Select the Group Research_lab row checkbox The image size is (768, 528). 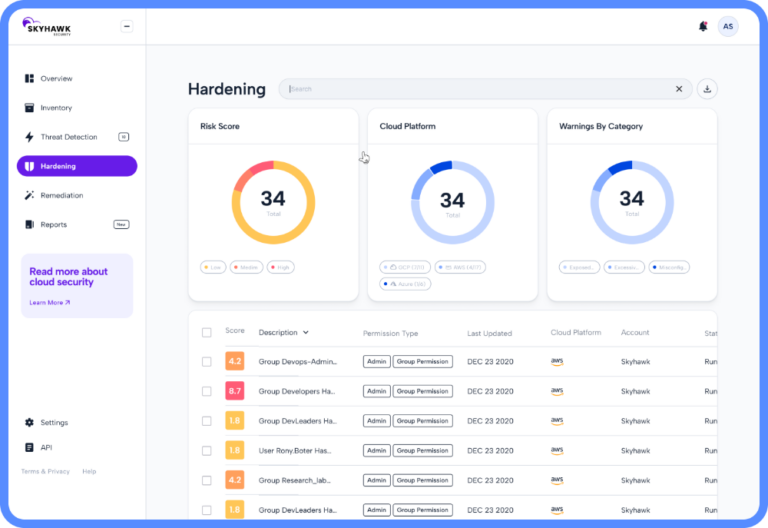point(207,480)
